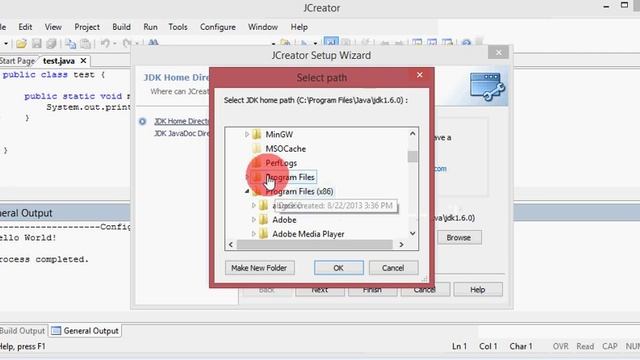Select the Adobe folder in the tree
This screenshot has height=360, width=640.
point(284,220)
